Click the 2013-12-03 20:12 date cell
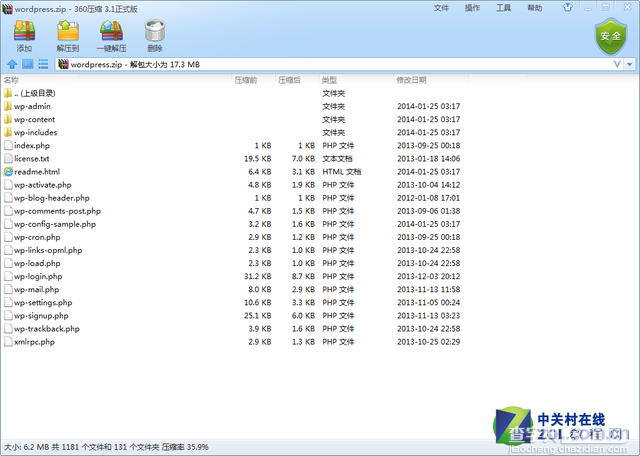The image size is (640, 456). coord(429,276)
